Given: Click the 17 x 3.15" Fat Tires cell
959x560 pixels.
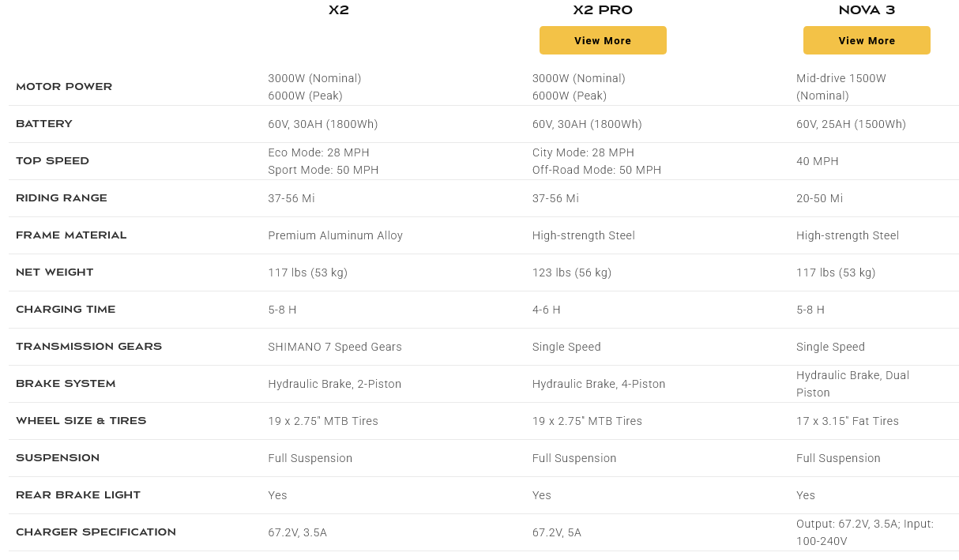Looking at the screenshot, I should click(848, 421).
